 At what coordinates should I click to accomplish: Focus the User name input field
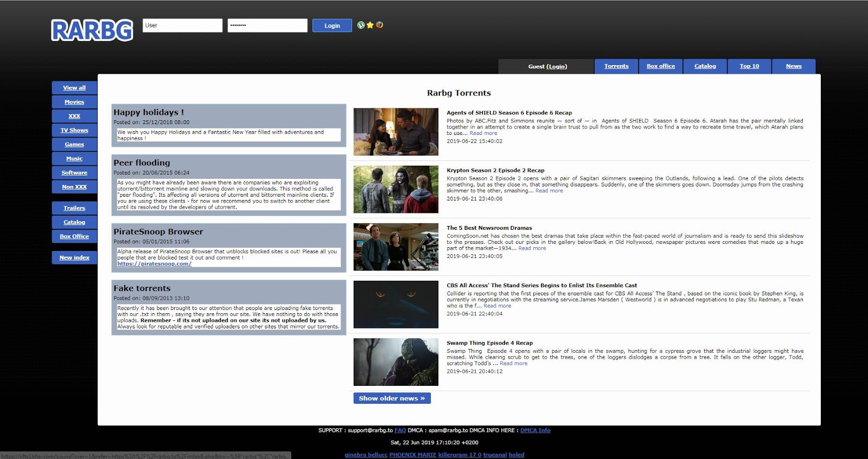pyautogui.click(x=182, y=25)
